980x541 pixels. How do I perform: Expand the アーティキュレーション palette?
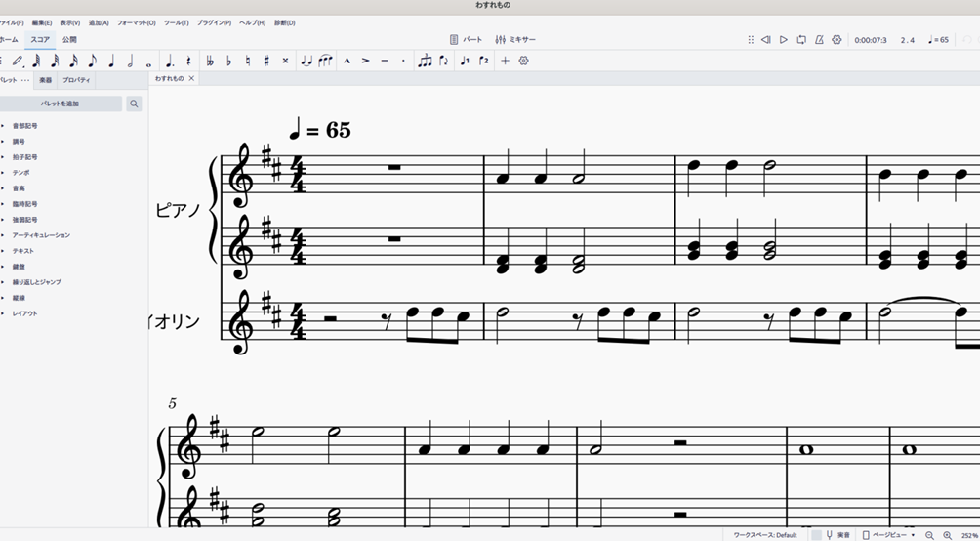click(40, 235)
